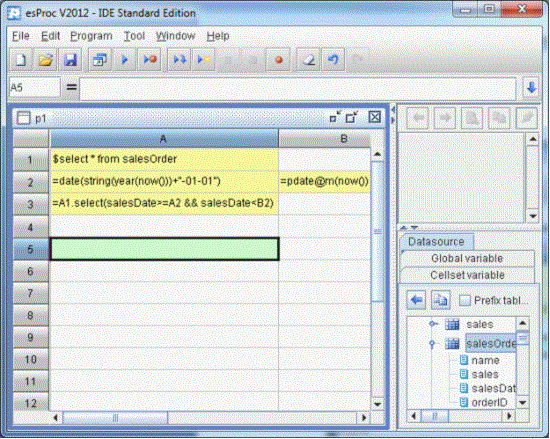Click the p1 window document icon
550x439 pixels.
(24, 118)
